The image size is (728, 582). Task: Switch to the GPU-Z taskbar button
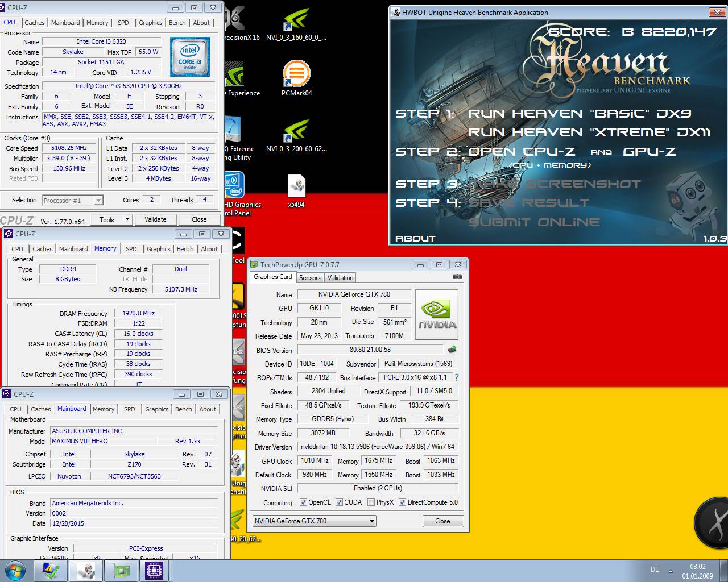(x=121, y=571)
